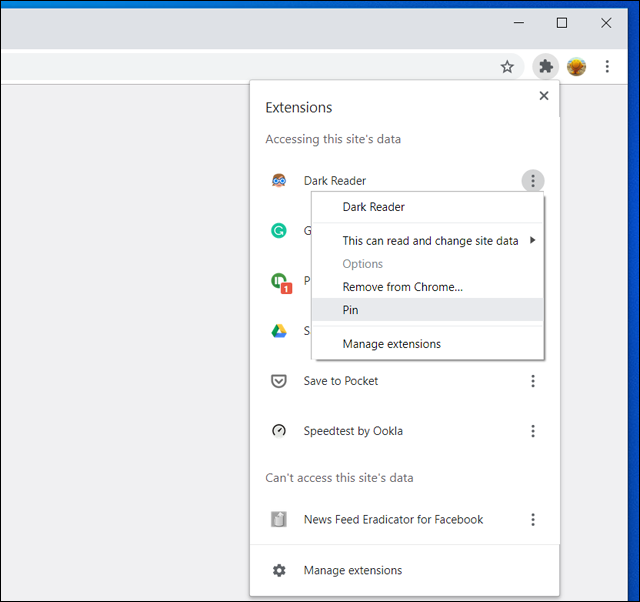
Task: Click the Speedtest by Ookla gauge icon
Action: coord(279,431)
